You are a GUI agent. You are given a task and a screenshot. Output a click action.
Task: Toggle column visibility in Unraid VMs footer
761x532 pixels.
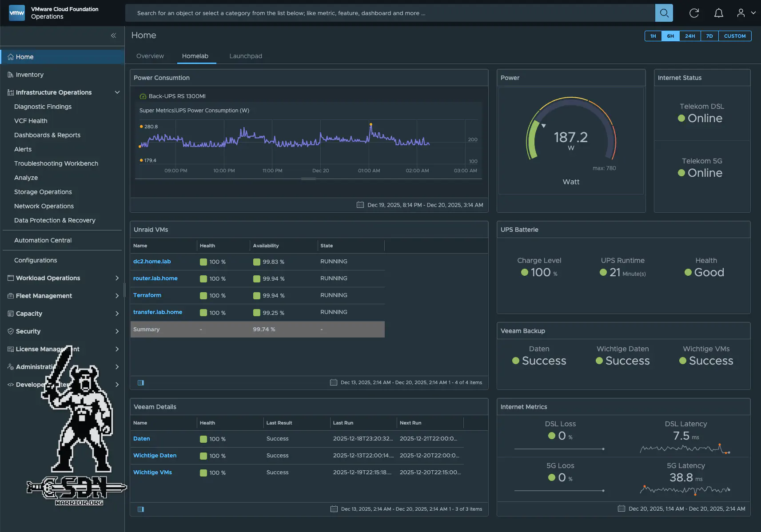click(140, 382)
